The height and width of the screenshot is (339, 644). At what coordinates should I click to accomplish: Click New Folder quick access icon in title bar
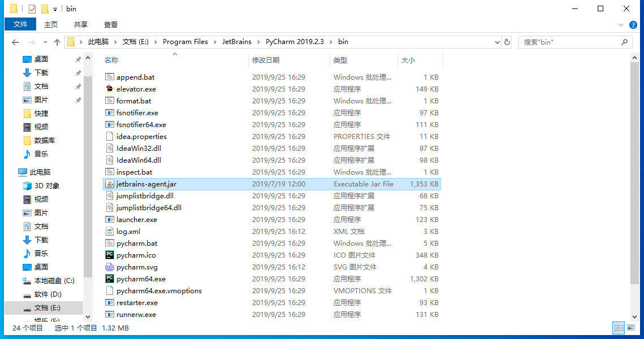pos(44,8)
